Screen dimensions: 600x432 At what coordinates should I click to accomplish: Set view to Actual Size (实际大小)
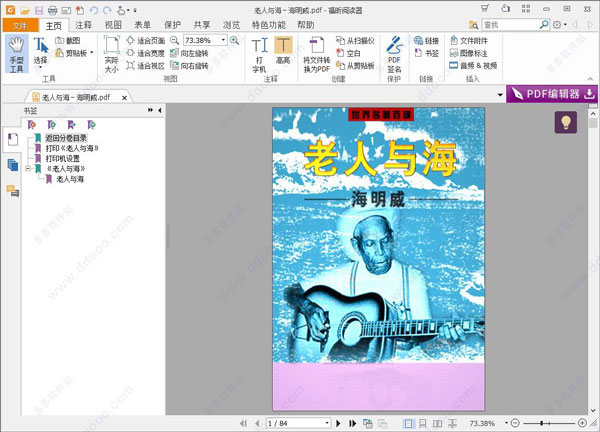pyautogui.click(x=111, y=54)
